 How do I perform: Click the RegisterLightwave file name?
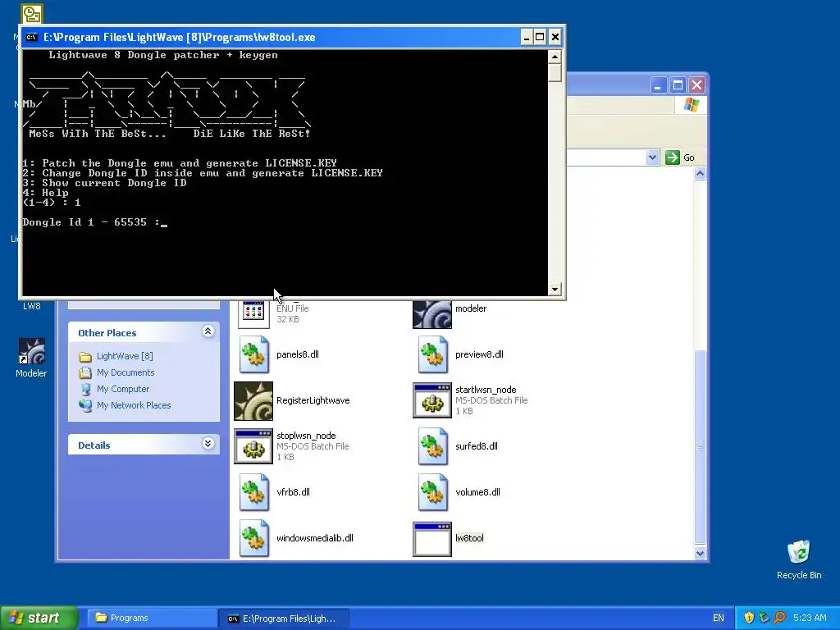pos(313,400)
